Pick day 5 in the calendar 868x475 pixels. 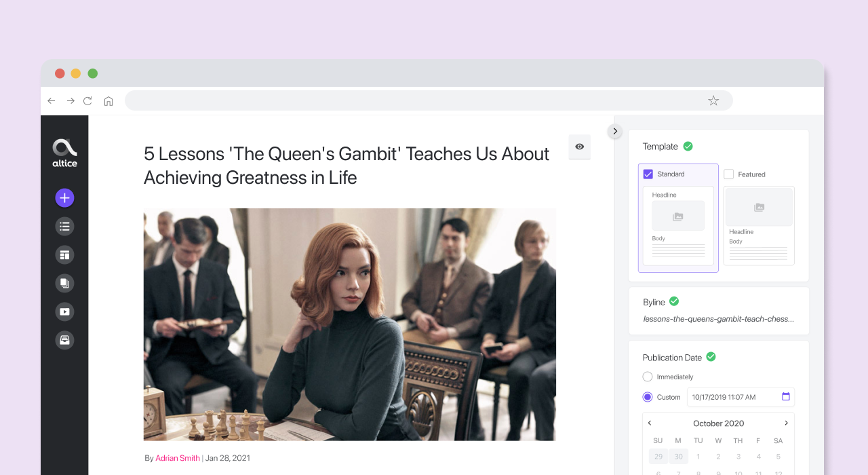(x=778, y=457)
